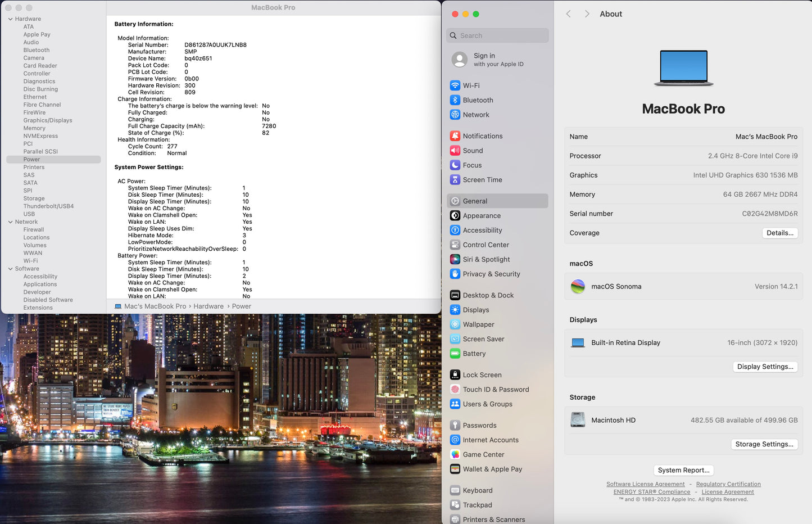Select Bluetooth in System Information tree

[x=37, y=50]
